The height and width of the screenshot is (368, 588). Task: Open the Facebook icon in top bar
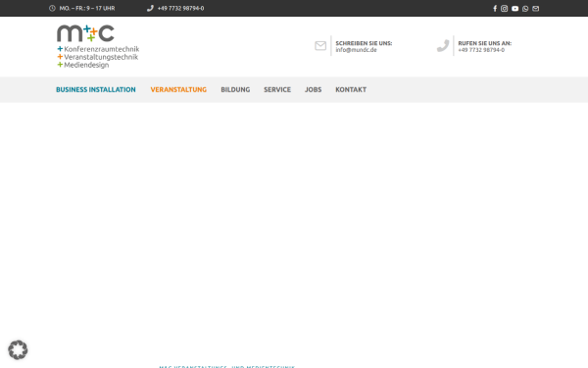click(x=495, y=8)
